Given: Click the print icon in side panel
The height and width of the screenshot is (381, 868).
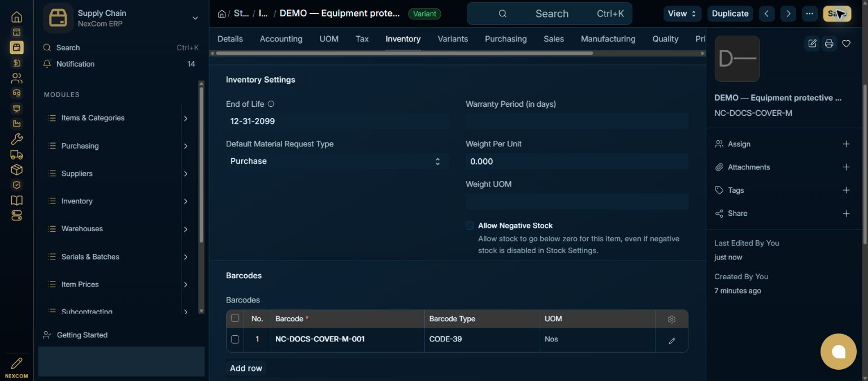Looking at the screenshot, I should [829, 44].
